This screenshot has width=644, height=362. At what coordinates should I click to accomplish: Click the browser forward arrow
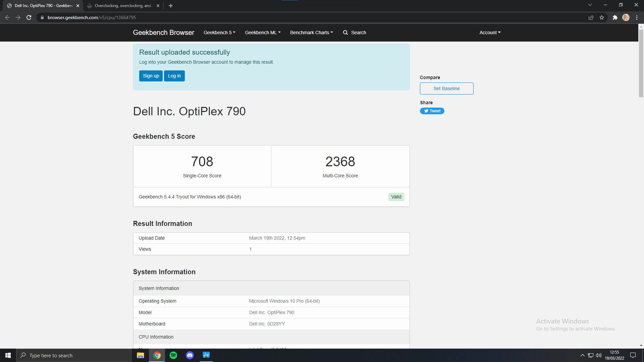click(18, 17)
